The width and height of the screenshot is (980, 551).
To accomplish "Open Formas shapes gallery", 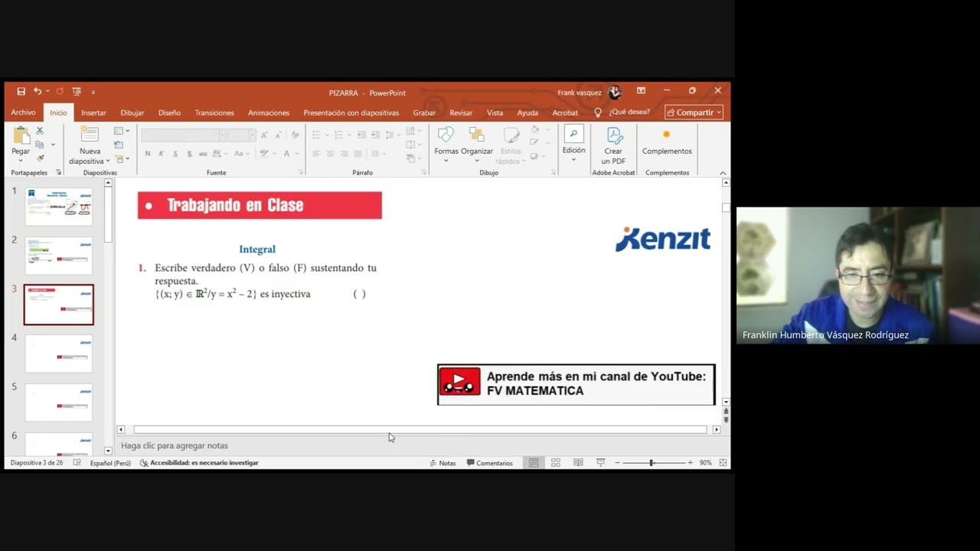I will click(446, 142).
